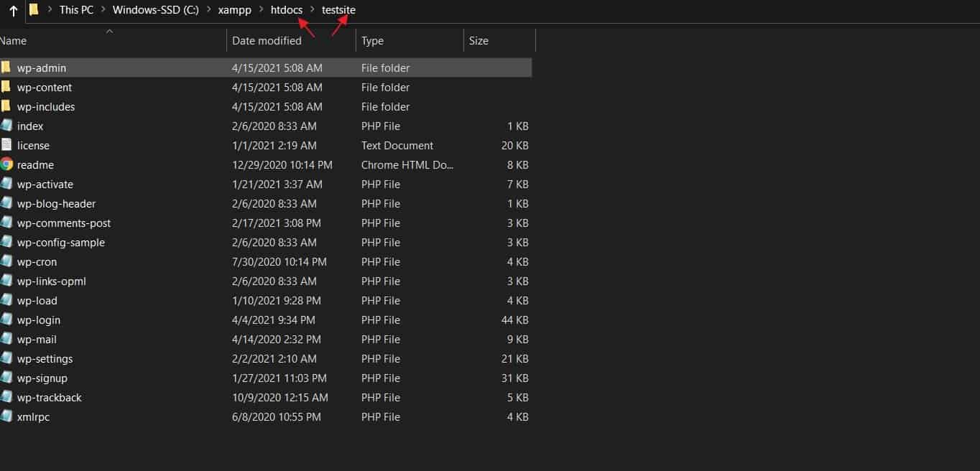Image resolution: width=980 pixels, height=471 pixels.
Task: Select the wp-includes folder name
Action: pos(46,107)
